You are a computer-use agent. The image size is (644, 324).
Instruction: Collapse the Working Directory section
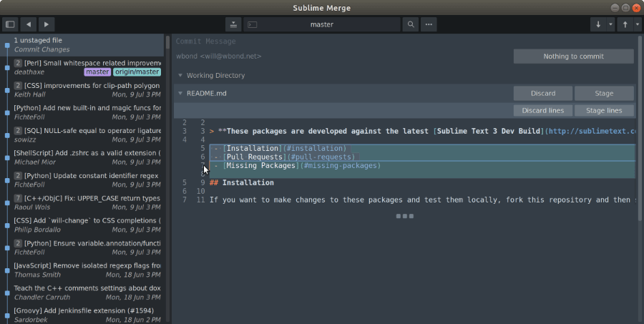[179, 75]
